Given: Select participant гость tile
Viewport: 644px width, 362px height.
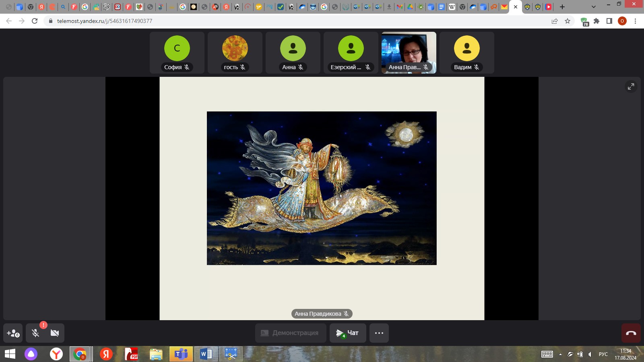Looking at the screenshot, I should [x=235, y=53].
